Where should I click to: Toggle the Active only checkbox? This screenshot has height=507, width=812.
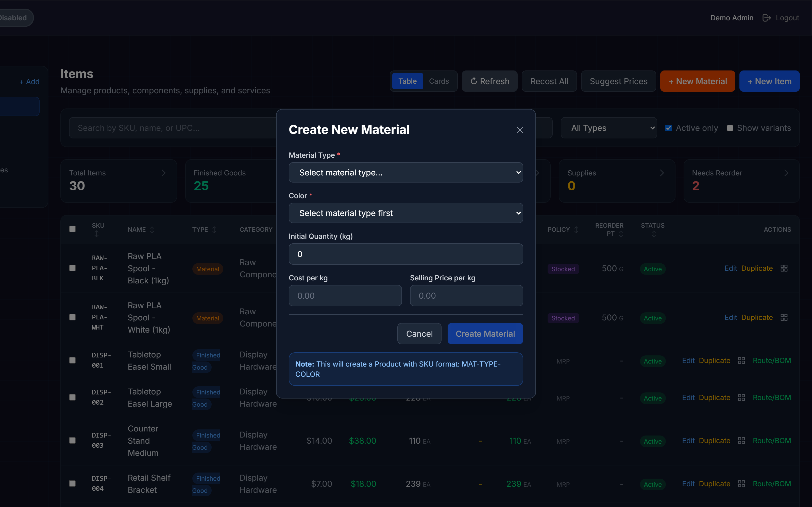tap(668, 128)
